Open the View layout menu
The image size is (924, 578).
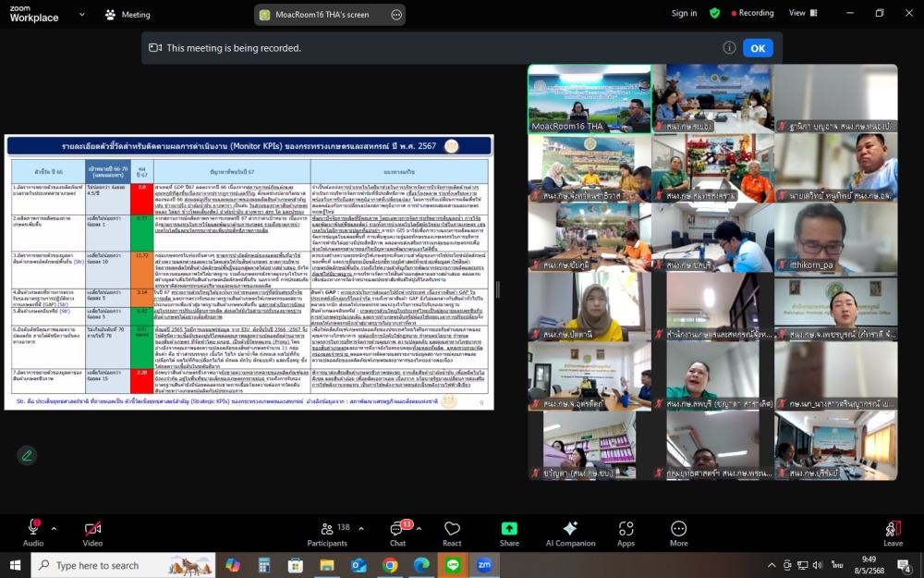[x=801, y=13]
